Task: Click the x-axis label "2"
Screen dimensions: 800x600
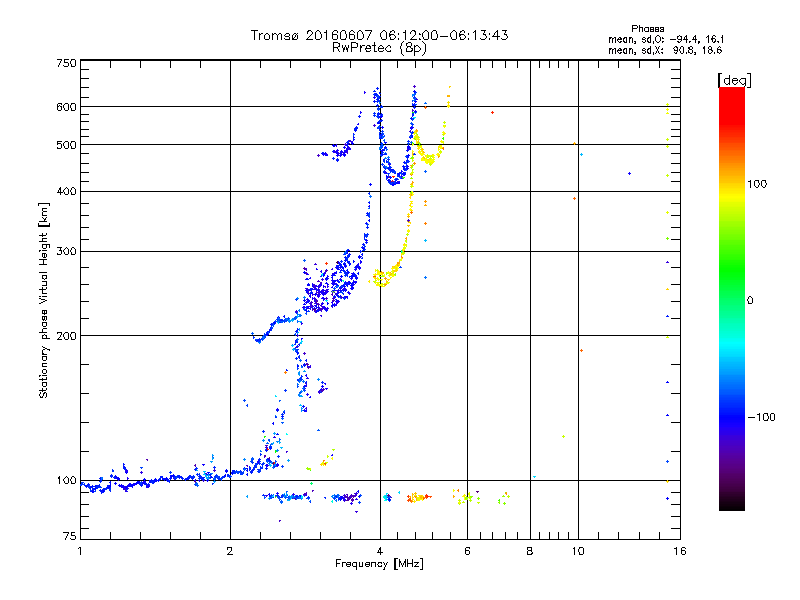Action: point(230,551)
